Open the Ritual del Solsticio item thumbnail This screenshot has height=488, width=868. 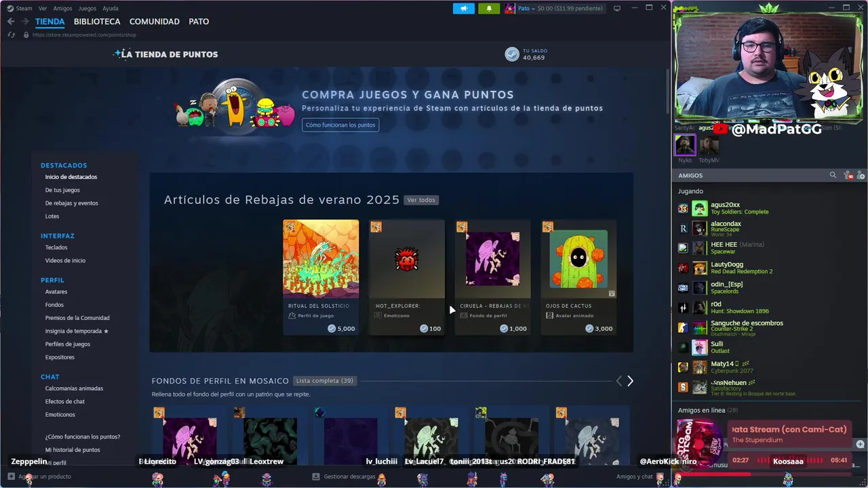pyautogui.click(x=321, y=258)
